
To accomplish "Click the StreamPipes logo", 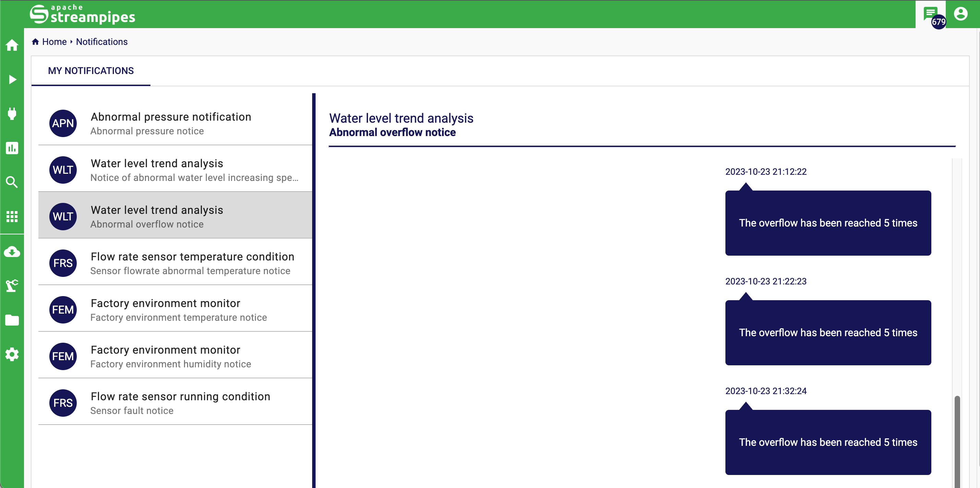I will pos(83,14).
